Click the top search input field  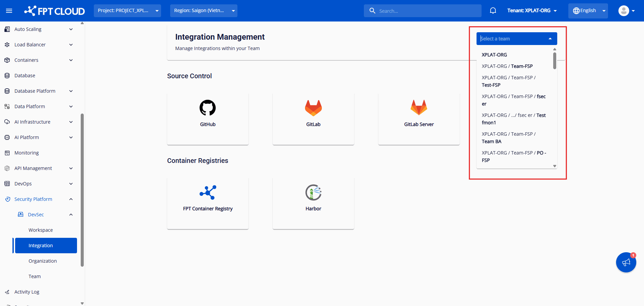423,11
